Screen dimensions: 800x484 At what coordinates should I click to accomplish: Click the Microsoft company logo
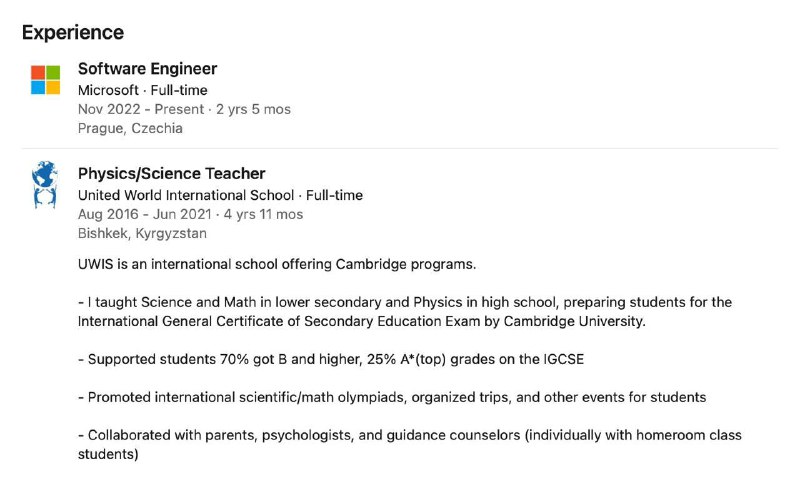(x=45, y=80)
